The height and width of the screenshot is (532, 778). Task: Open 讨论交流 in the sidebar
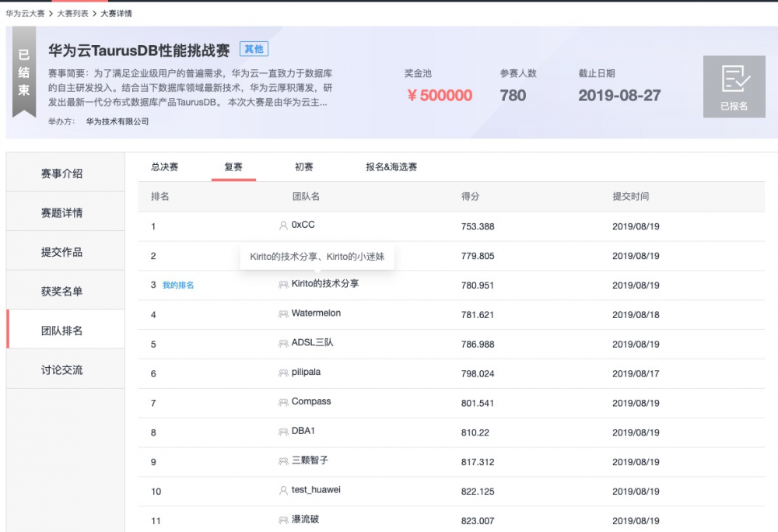[x=65, y=369]
